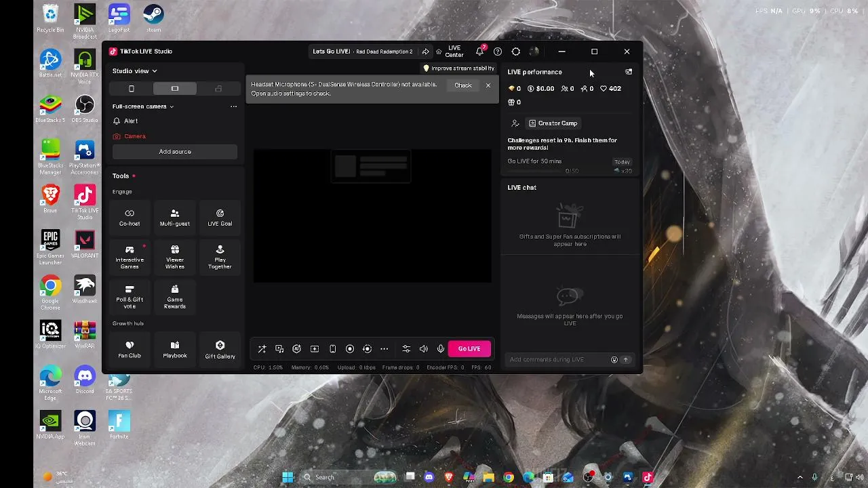Open Game Rewards tool

(x=175, y=297)
